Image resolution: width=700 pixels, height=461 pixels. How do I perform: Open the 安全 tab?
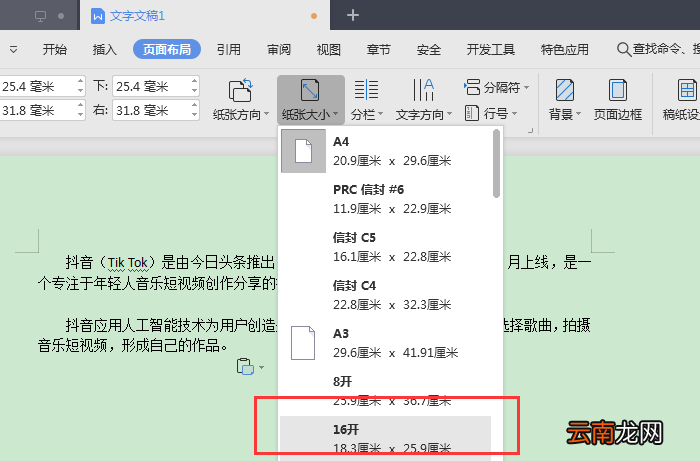[x=429, y=49]
